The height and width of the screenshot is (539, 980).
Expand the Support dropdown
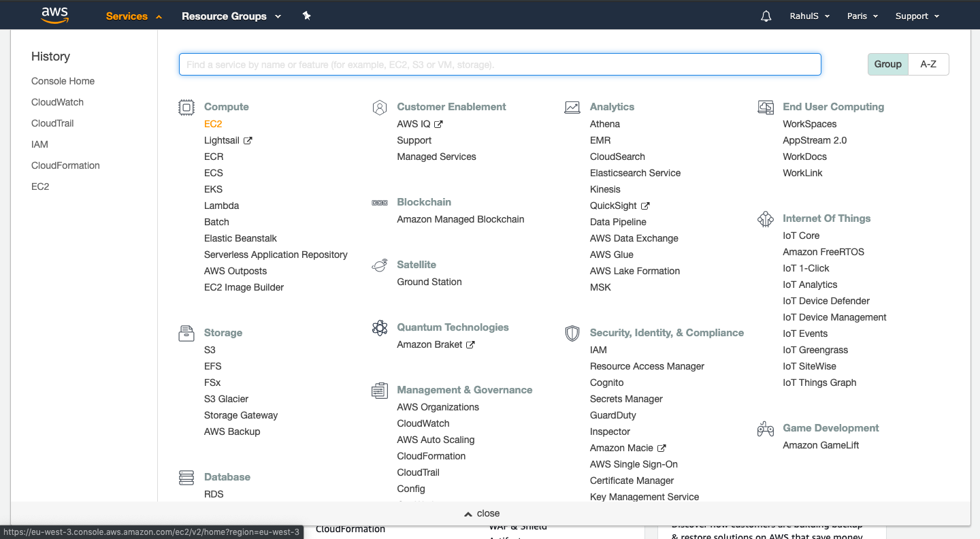pos(917,16)
